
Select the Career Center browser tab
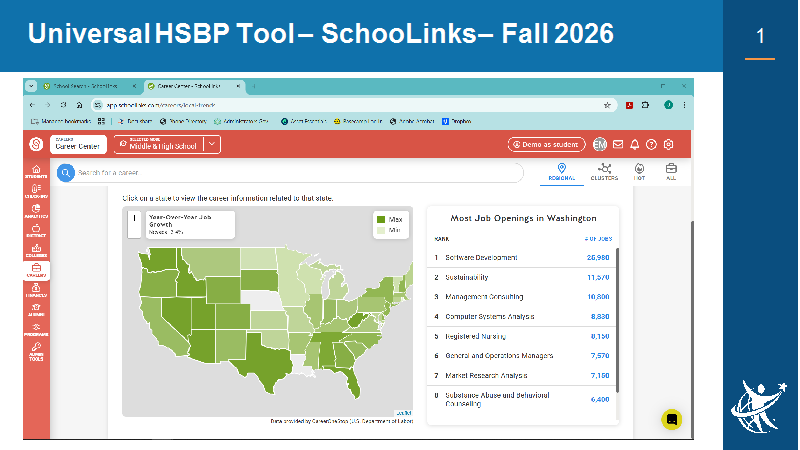pyautogui.click(x=194, y=86)
